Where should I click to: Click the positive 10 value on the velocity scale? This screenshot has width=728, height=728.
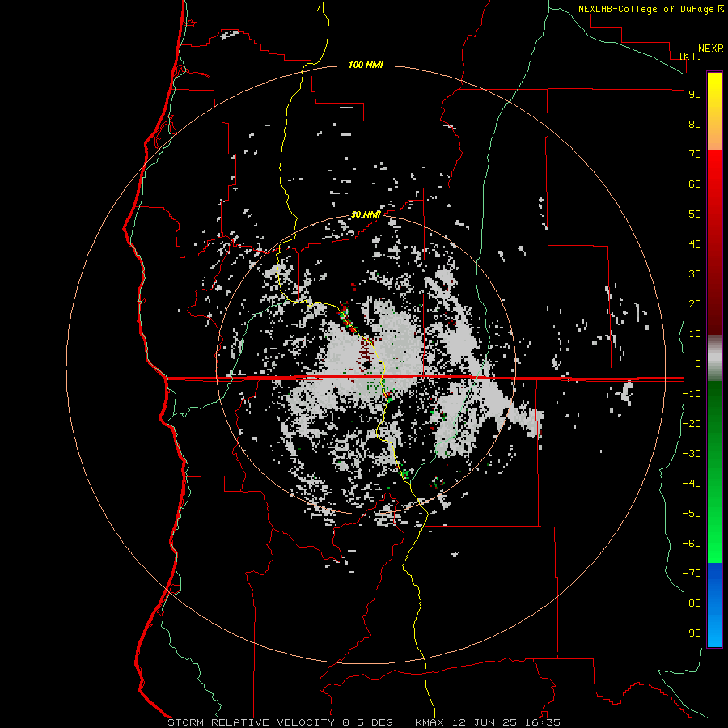point(695,334)
